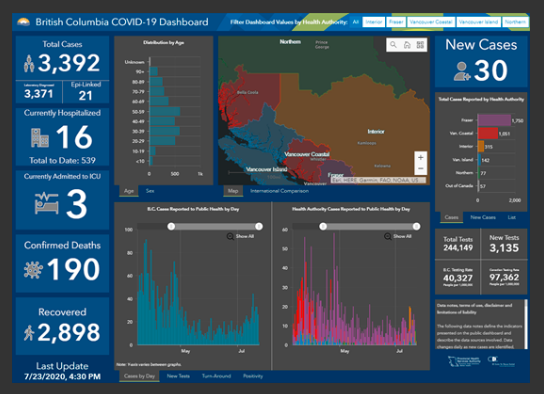544x394 pixels.
Task: Switch to the New Tests tab
Action: coord(178,376)
